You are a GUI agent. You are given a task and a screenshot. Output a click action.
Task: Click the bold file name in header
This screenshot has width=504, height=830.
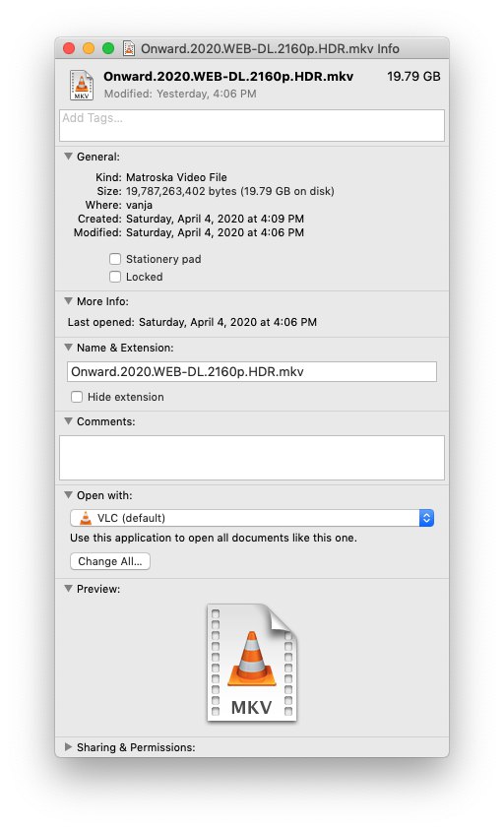coord(228,76)
